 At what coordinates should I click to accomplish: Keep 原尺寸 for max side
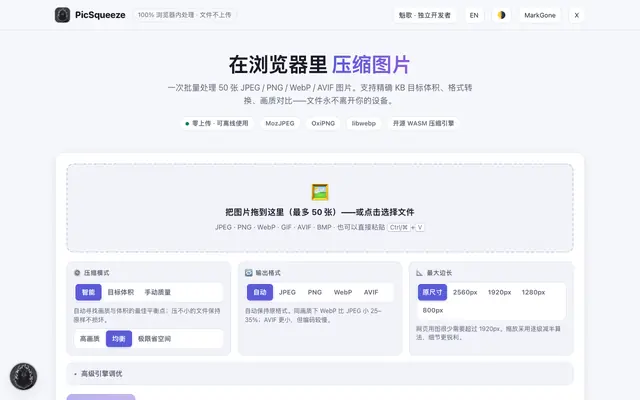(x=432, y=292)
